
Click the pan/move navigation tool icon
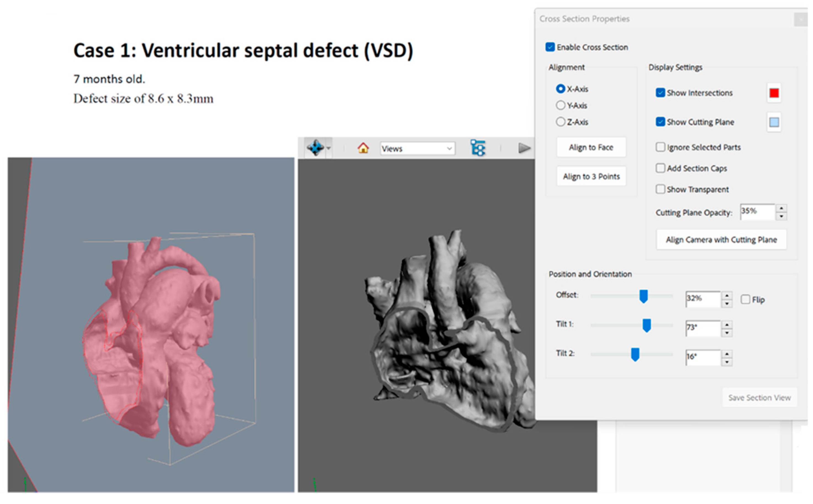[315, 147]
